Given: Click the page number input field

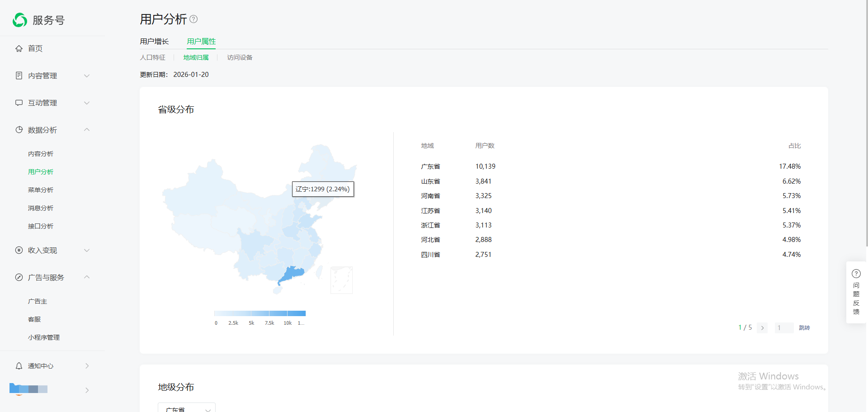Looking at the screenshot, I should point(784,328).
